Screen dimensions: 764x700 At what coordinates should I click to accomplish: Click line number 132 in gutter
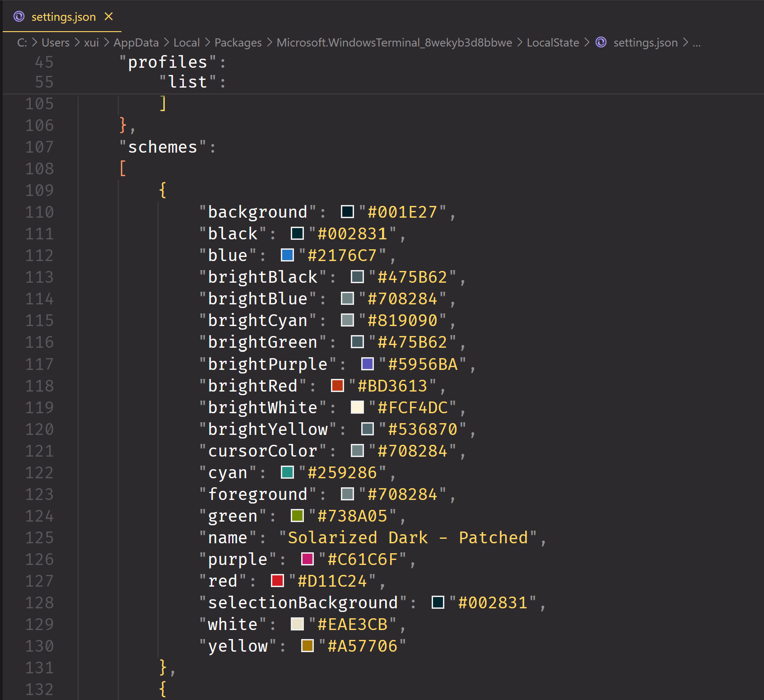(40, 690)
